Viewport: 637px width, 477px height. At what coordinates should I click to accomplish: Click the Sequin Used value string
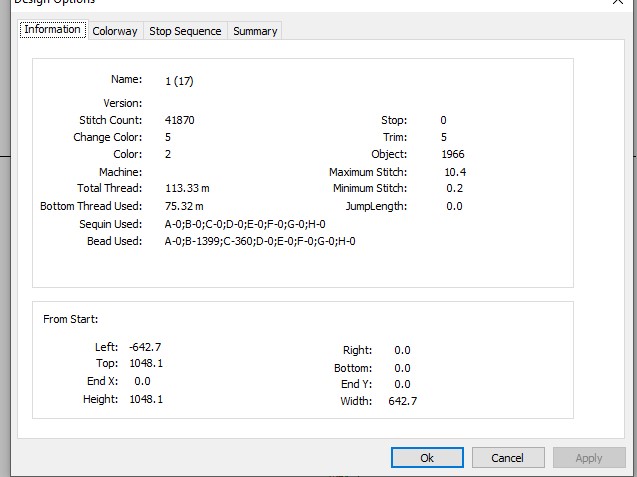click(245, 224)
